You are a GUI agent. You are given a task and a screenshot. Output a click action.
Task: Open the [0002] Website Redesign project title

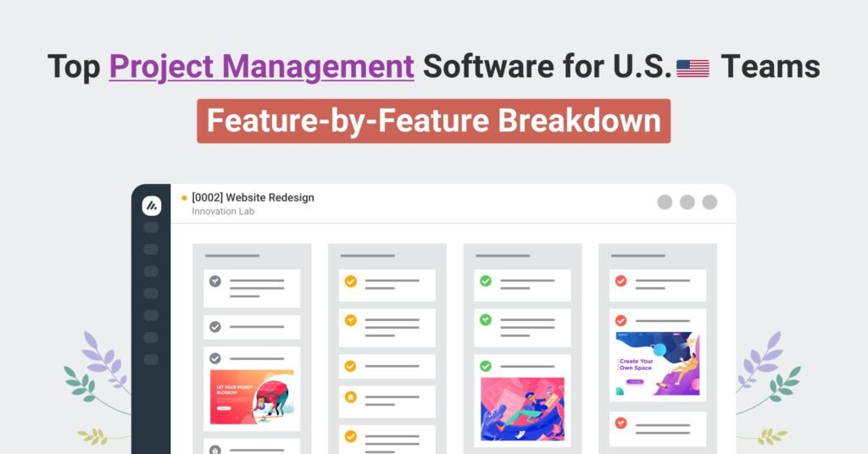click(x=253, y=197)
